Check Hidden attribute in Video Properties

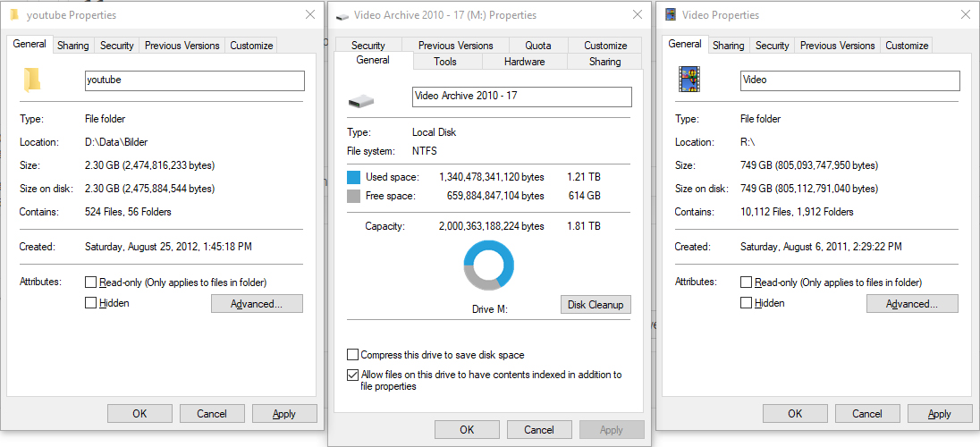[746, 303]
